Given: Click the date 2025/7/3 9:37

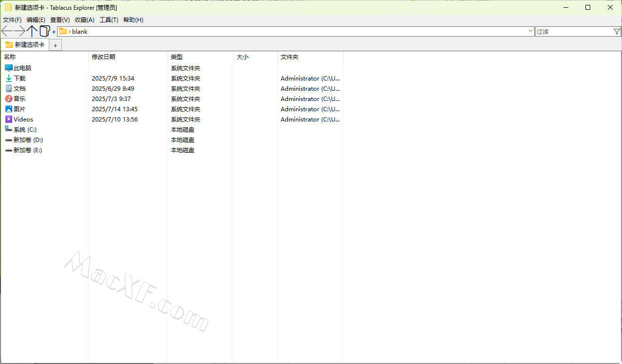Looking at the screenshot, I should tap(111, 99).
